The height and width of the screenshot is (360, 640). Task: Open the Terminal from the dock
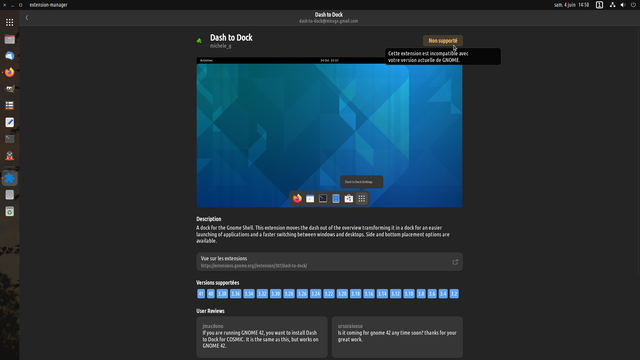[x=9, y=139]
